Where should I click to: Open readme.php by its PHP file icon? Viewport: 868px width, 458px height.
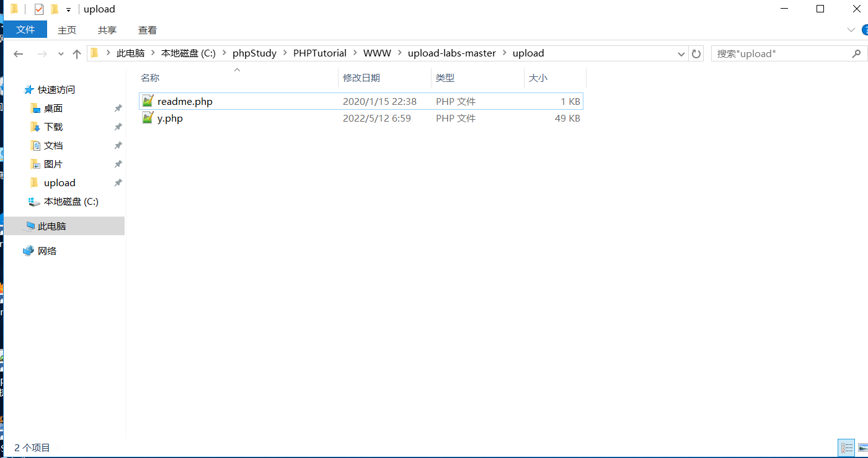pos(148,101)
